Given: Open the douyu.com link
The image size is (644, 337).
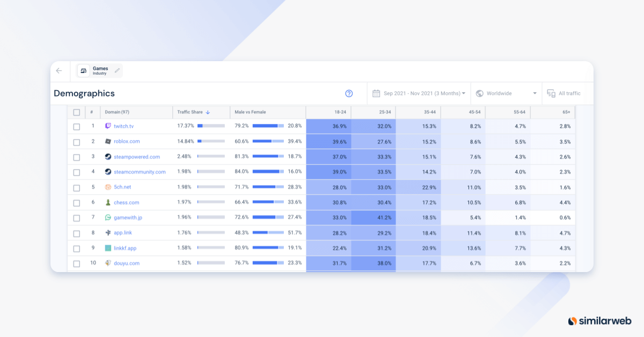Looking at the screenshot, I should click(x=126, y=263).
